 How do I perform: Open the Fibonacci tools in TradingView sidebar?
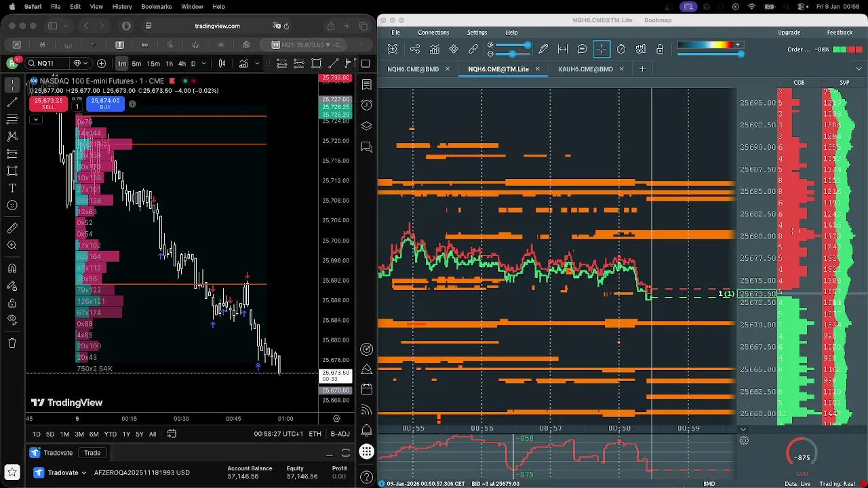[12, 119]
